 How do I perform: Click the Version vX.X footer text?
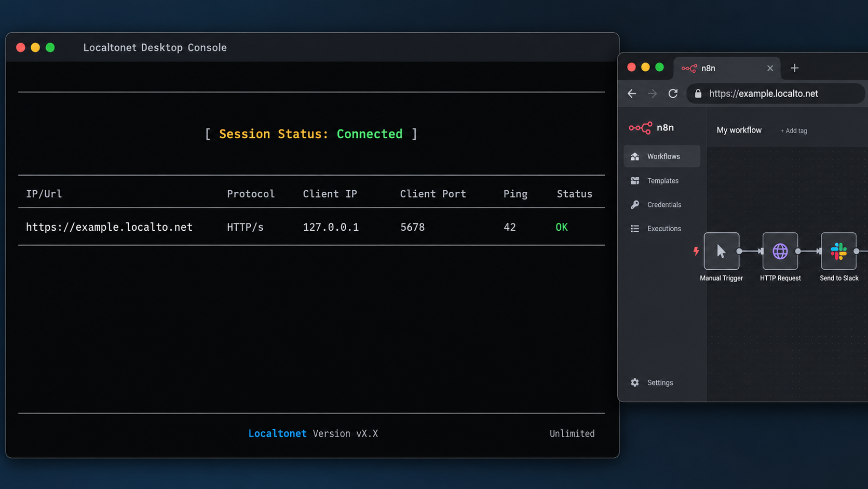[x=346, y=433]
